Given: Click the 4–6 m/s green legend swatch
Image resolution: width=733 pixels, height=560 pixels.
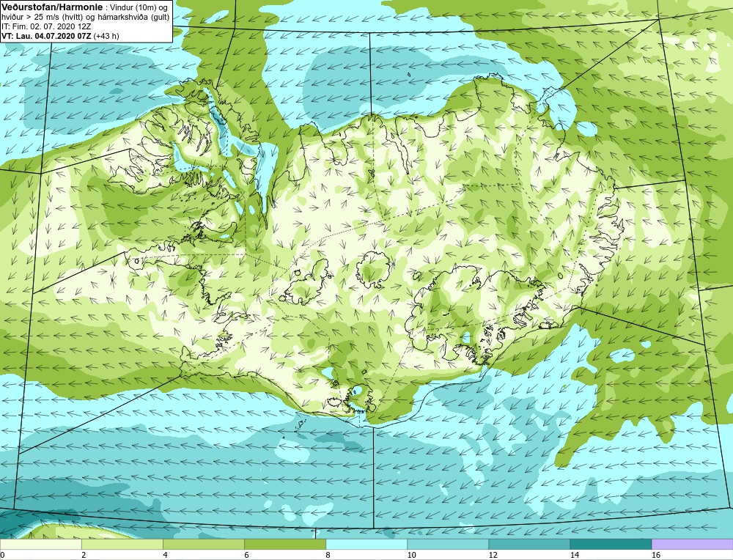Looking at the screenshot, I should click(x=203, y=544).
